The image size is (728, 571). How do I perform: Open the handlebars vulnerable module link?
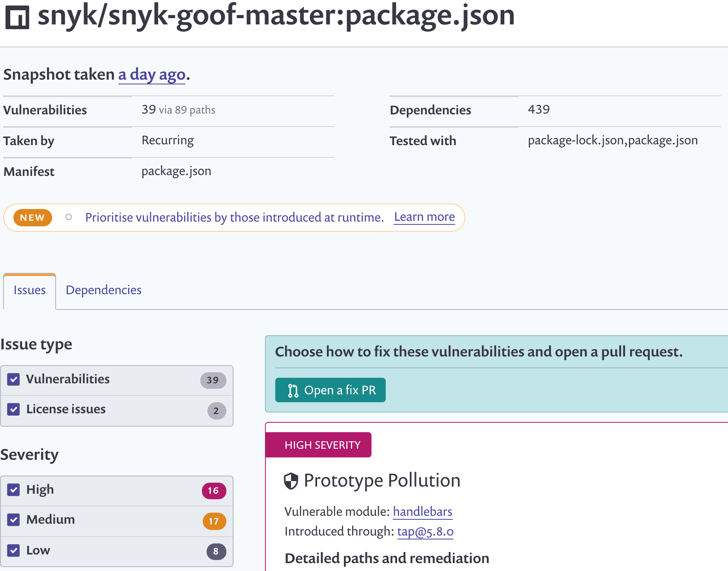(423, 511)
